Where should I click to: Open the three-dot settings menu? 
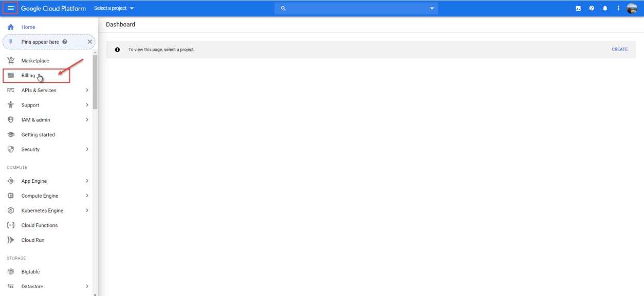[x=618, y=8]
